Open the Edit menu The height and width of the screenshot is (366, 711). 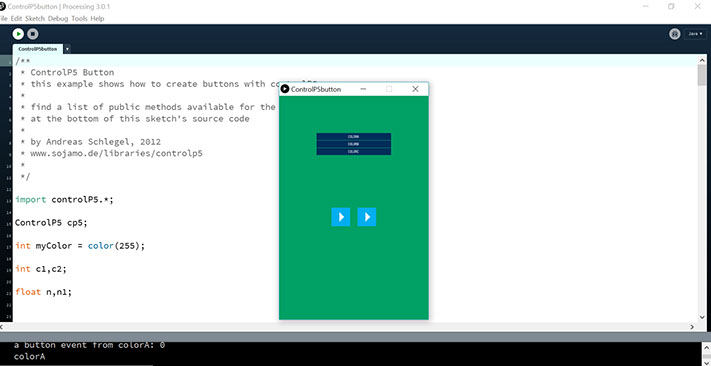click(16, 19)
